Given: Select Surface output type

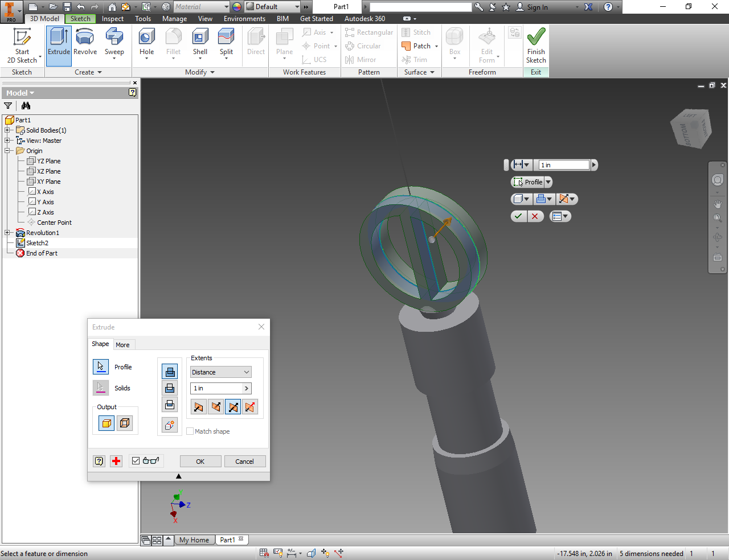Looking at the screenshot, I should click(x=125, y=423).
